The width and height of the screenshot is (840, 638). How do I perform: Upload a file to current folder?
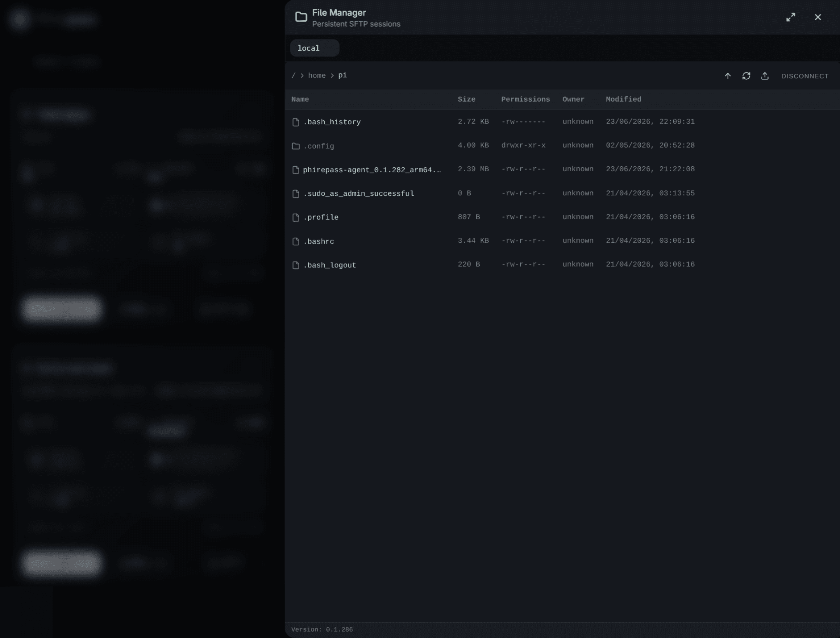coord(765,76)
